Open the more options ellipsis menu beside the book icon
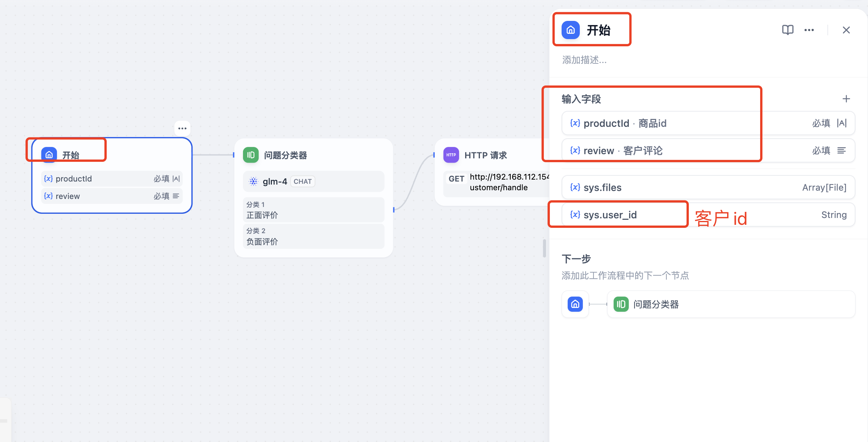 point(809,30)
